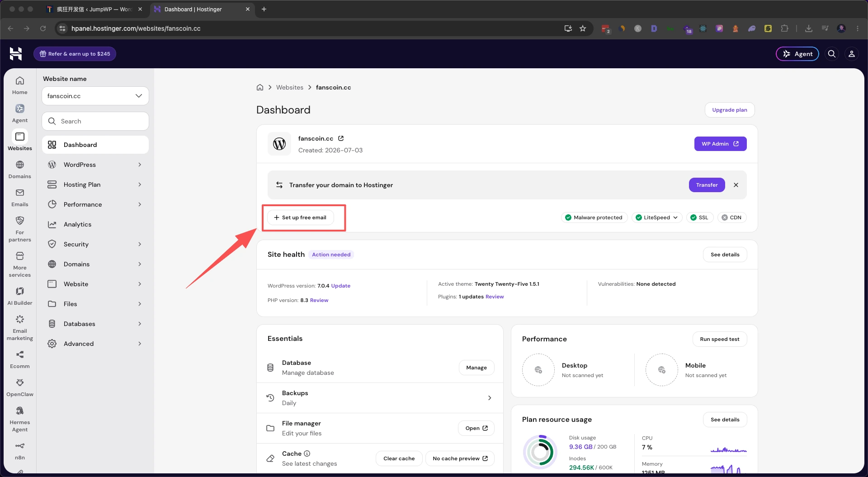Open browser downloads icon
The height and width of the screenshot is (477, 868).
809,28
